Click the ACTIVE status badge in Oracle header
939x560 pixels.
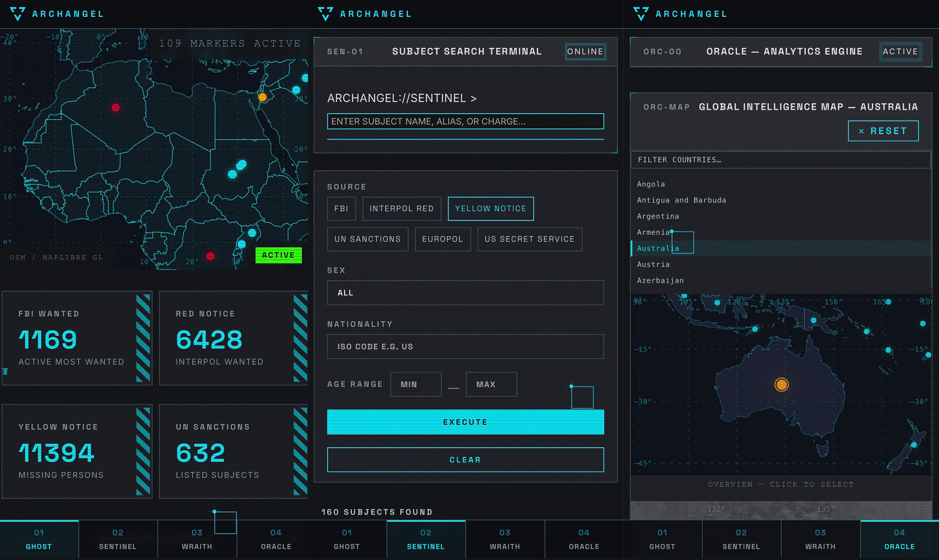900,51
